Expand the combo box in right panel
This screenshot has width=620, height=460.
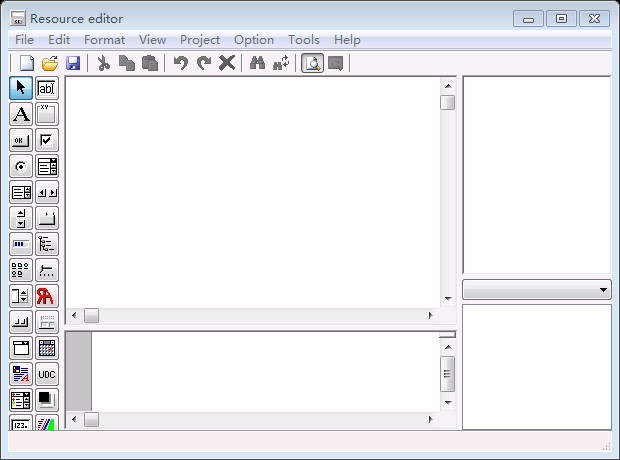point(603,290)
